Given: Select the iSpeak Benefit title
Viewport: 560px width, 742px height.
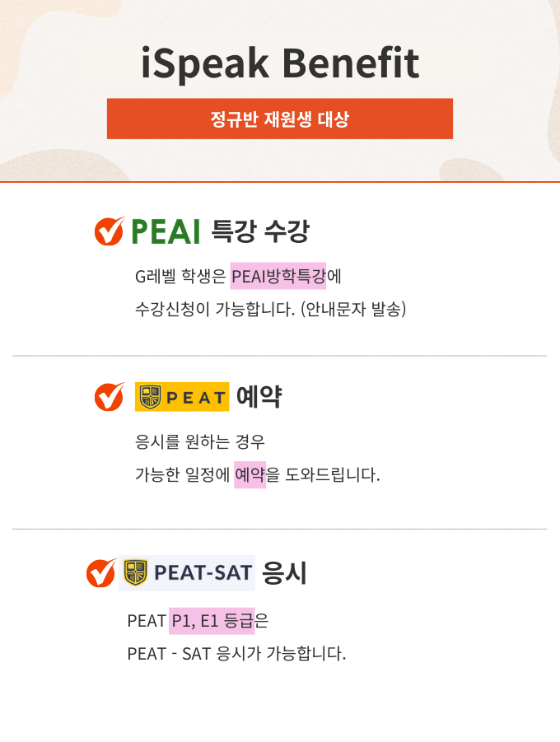Looking at the screenshot, I should coord(280,63).
